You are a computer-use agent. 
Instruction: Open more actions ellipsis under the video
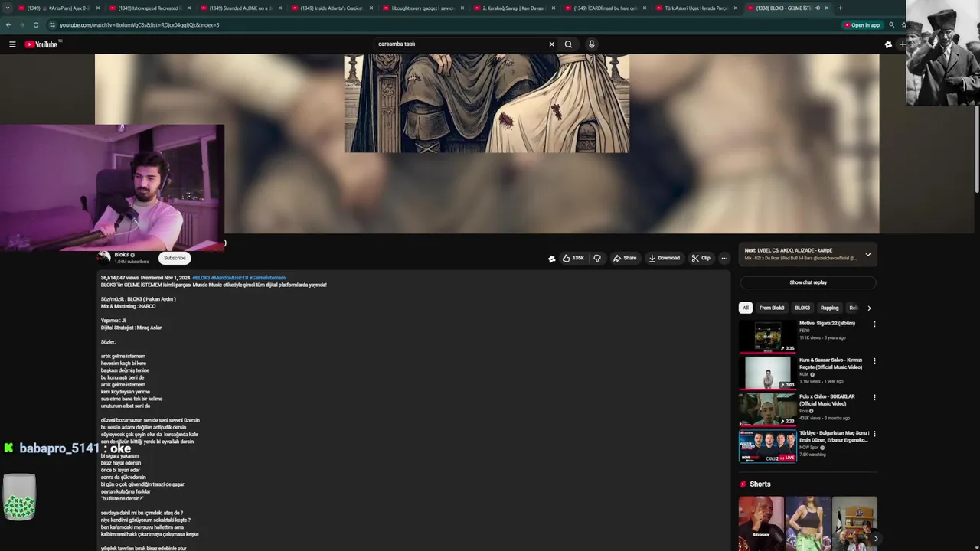point(724,258)
